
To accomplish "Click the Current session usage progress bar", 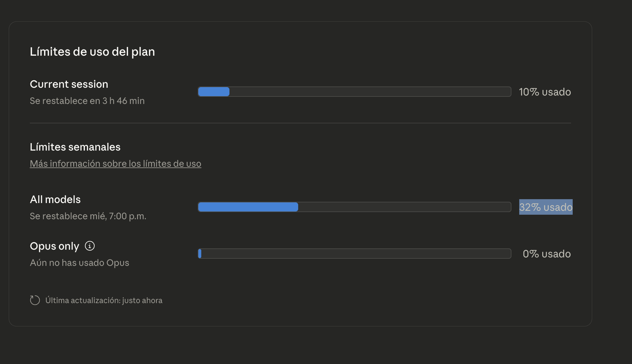I will (x=354, y=92).
